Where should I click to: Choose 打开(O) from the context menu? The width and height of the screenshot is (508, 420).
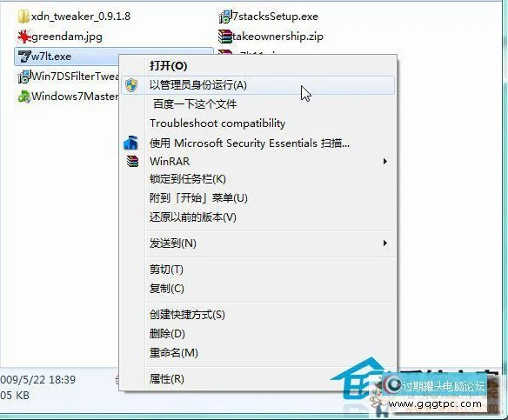(168, 66)
